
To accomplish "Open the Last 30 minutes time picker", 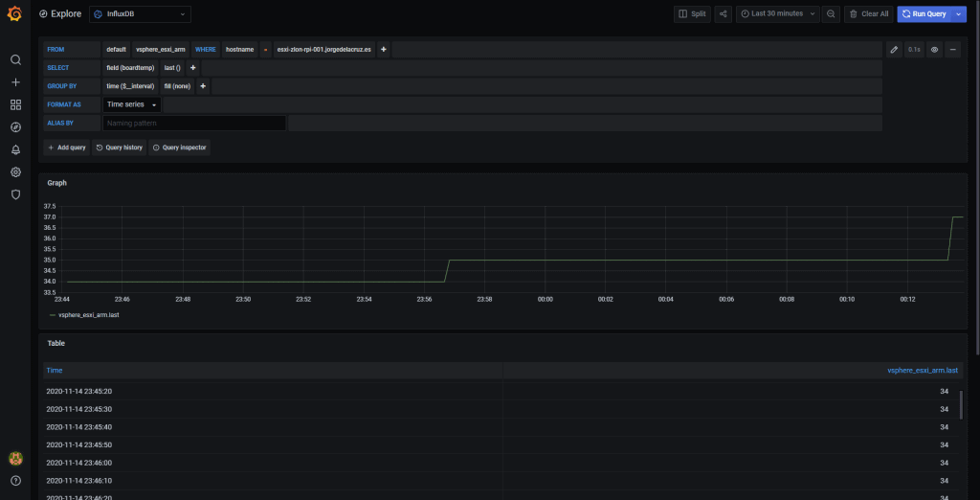I will coord(777,13).
